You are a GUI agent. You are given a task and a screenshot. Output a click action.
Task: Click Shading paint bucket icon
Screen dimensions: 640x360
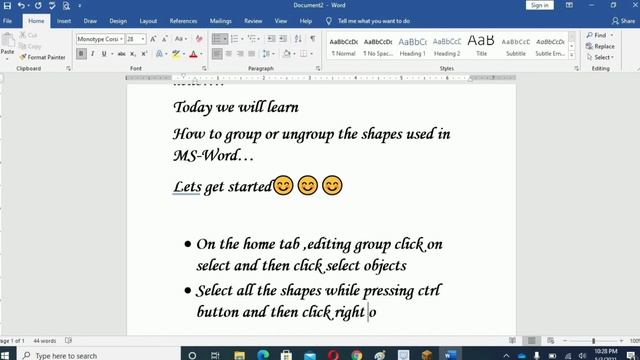click(287, 54)
